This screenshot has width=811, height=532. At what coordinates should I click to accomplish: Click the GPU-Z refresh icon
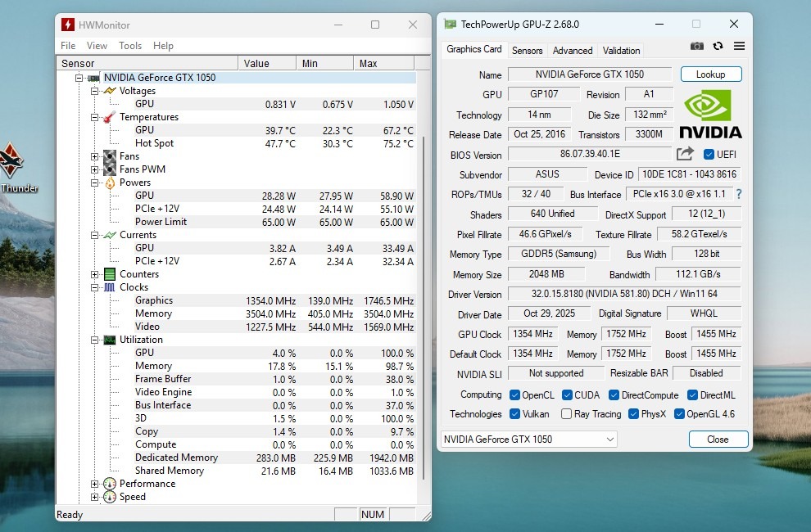tap(718, 46)
